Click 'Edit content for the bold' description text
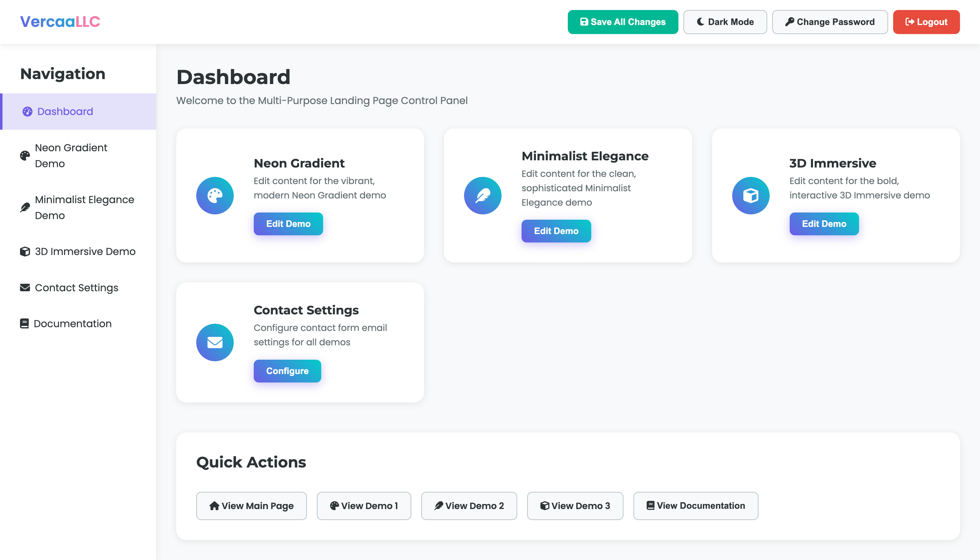The height and width of the screenshot is (560, 980). pyautogui.click(x=860, y=188)
